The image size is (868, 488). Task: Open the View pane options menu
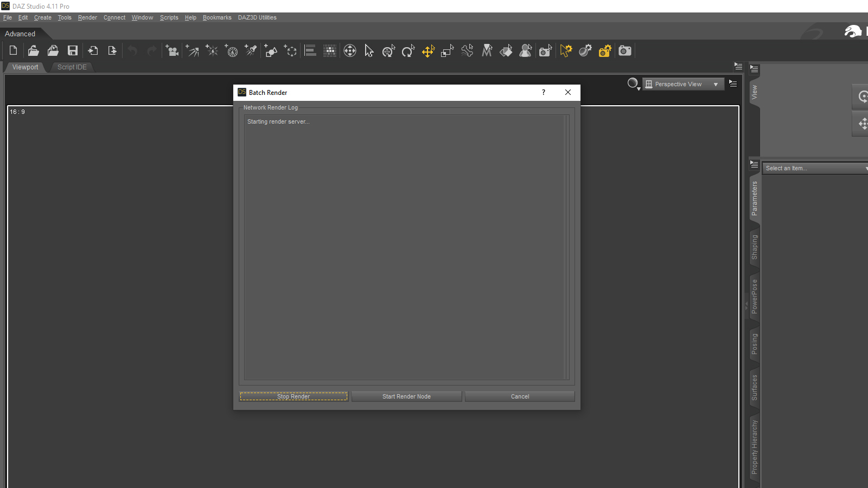pos(754,69)
